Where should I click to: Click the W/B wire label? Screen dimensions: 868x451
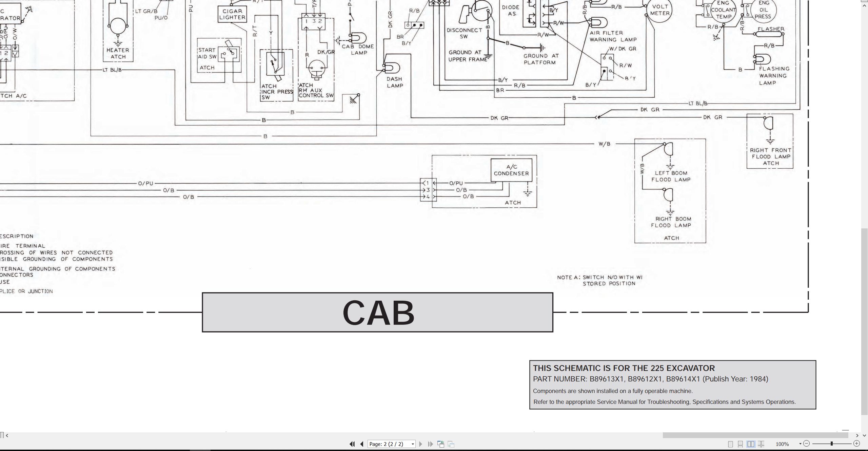(x=604, y=144)
